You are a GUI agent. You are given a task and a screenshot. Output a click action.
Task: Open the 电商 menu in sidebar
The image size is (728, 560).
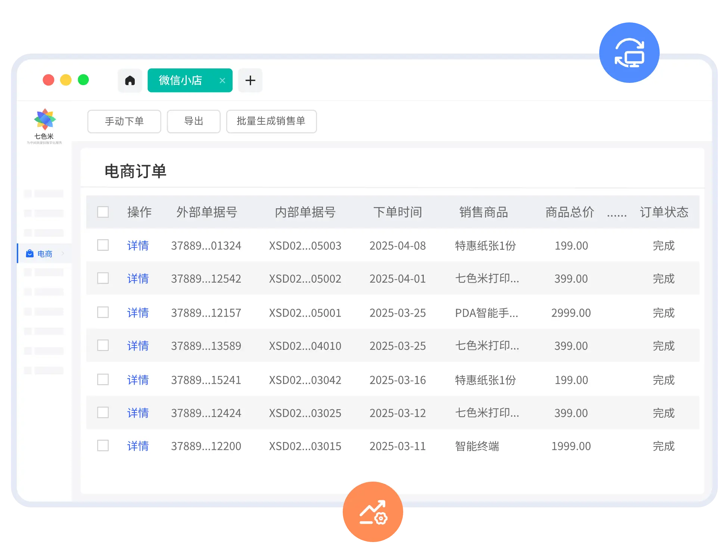pyautogui.click(x=44, y=253)
